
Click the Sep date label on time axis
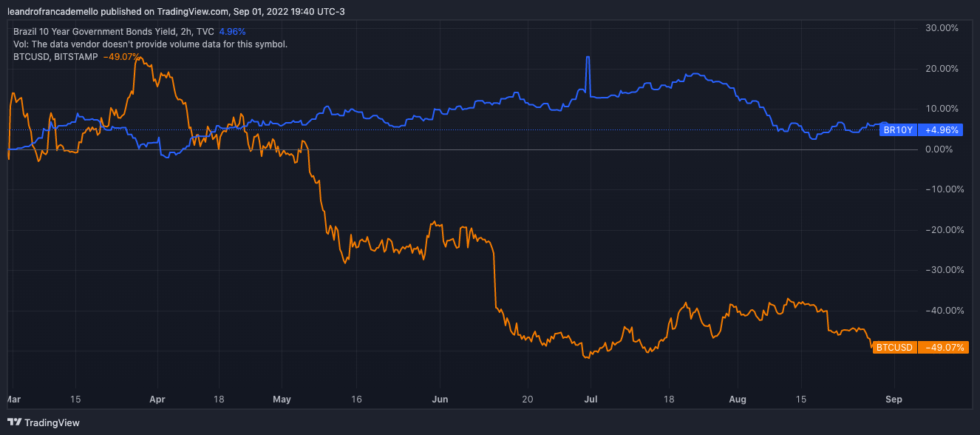tap(894, 399)
